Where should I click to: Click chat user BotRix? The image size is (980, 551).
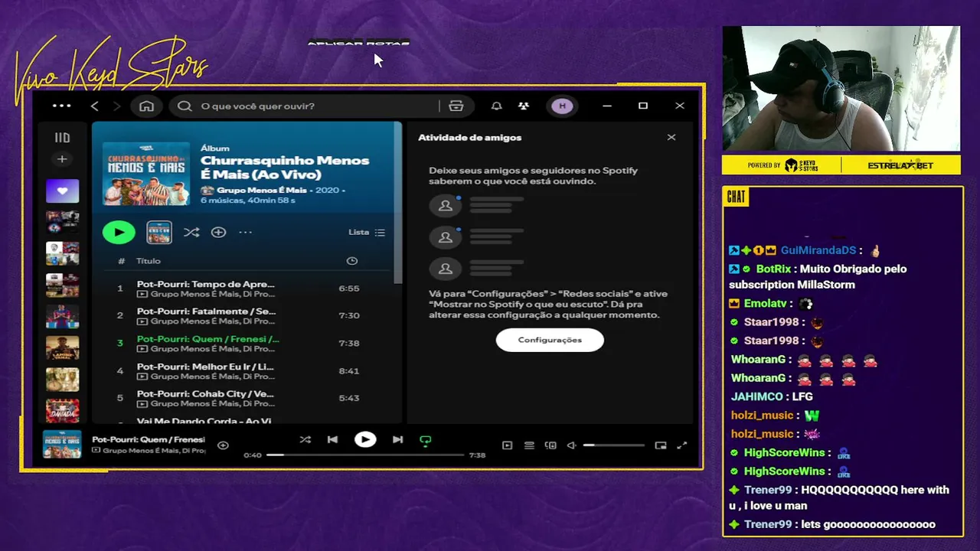click(x=773, y=269)
